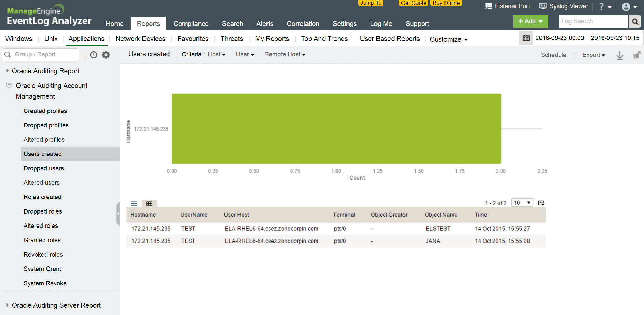Click the ELSTEST object name cell

point(438,229)
